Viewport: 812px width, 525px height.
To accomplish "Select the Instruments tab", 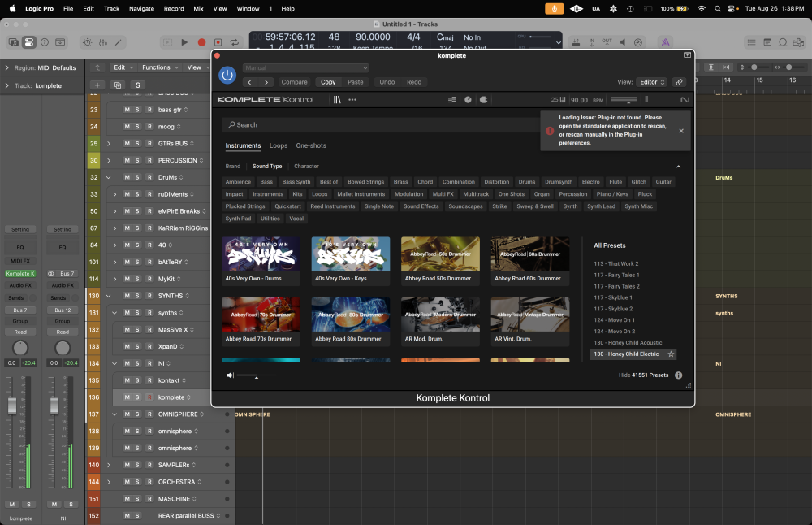I will [243, 145].
